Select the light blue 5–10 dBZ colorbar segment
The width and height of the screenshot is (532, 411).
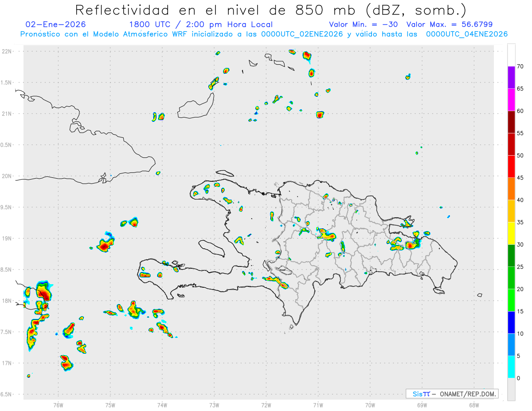tap(511, 345)
